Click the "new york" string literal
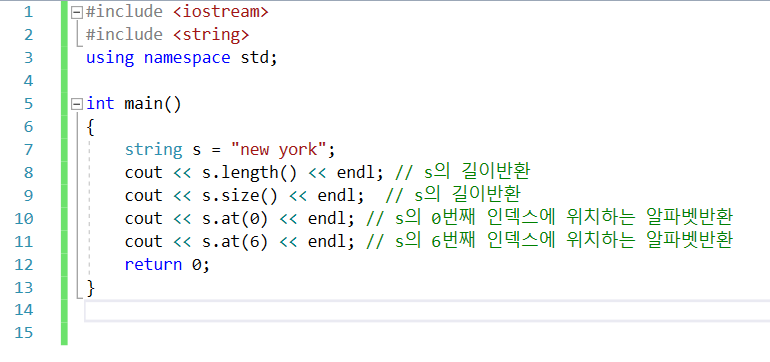 click(x=278, y=149)
